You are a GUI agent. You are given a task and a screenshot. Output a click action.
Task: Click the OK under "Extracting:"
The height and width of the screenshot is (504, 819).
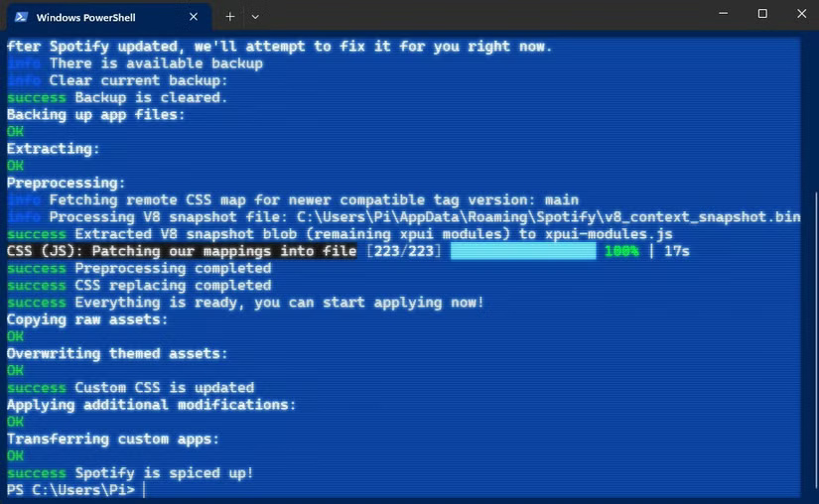tap(15, 166)
